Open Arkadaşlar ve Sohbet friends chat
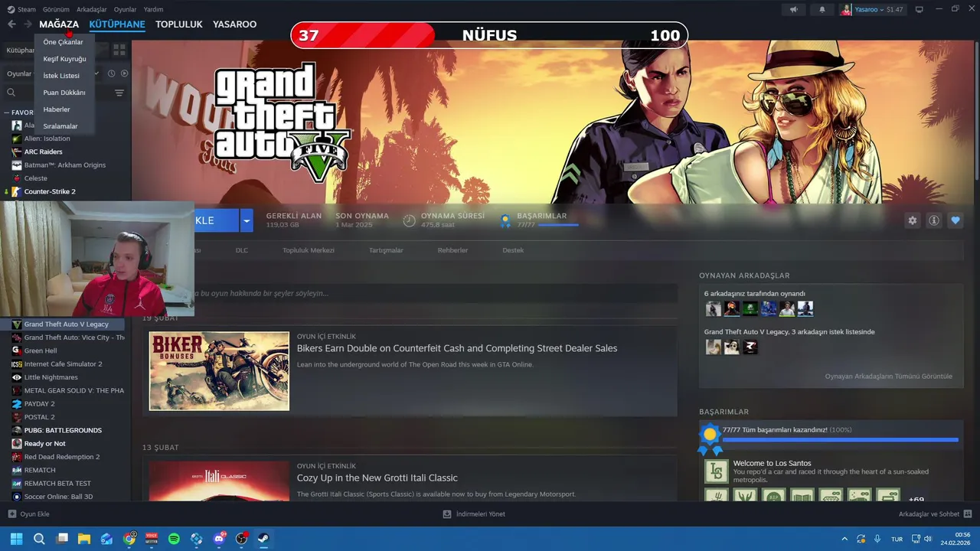 point(936,514)
